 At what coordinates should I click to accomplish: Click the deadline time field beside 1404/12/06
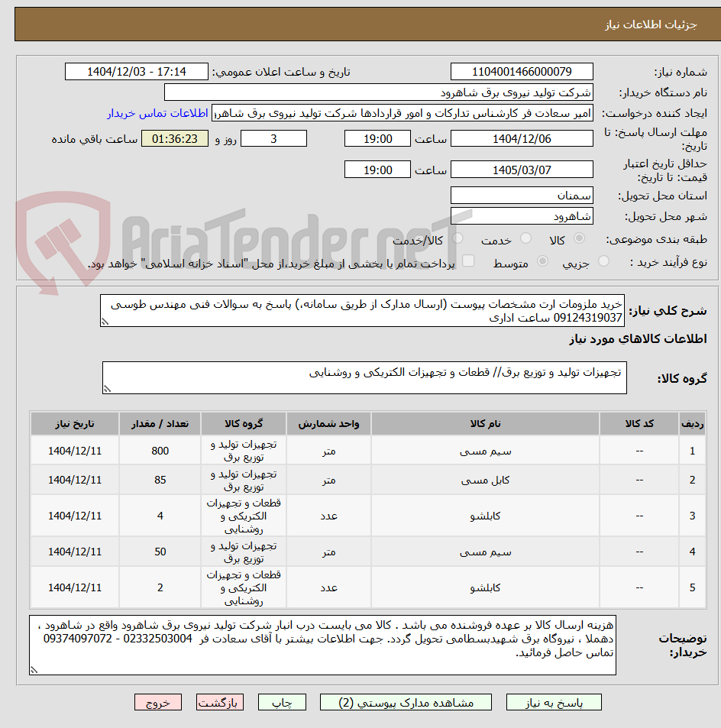click(x=377, y=138)
